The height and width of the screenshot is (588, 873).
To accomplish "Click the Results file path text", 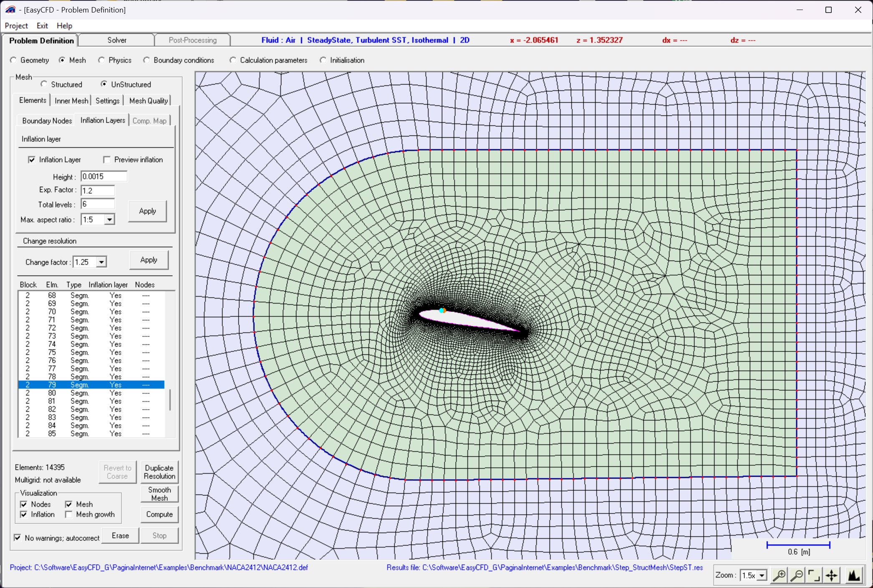I will 545,568.
